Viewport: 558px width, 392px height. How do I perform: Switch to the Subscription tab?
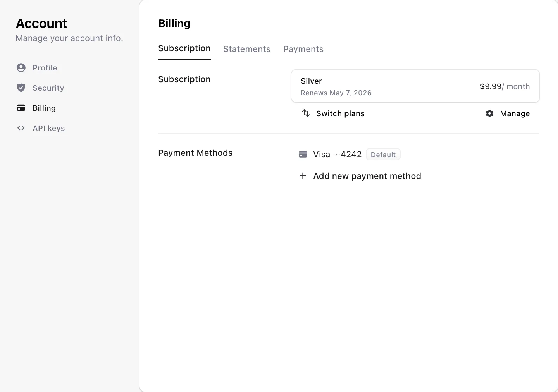184,49
